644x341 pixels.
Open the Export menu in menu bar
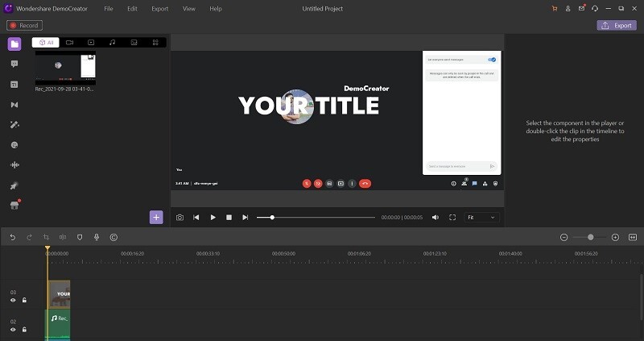(159, 9)
